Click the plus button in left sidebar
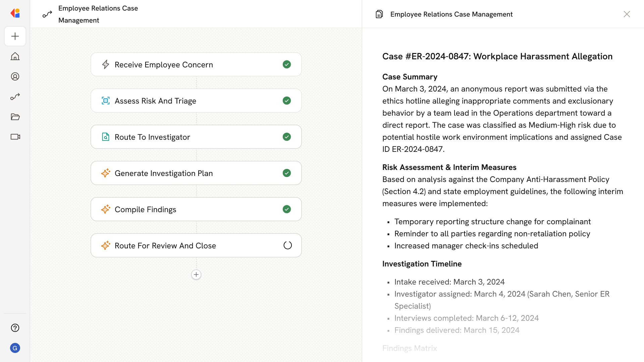Screen dimensions: 644x362 click(x=15, y=36)
